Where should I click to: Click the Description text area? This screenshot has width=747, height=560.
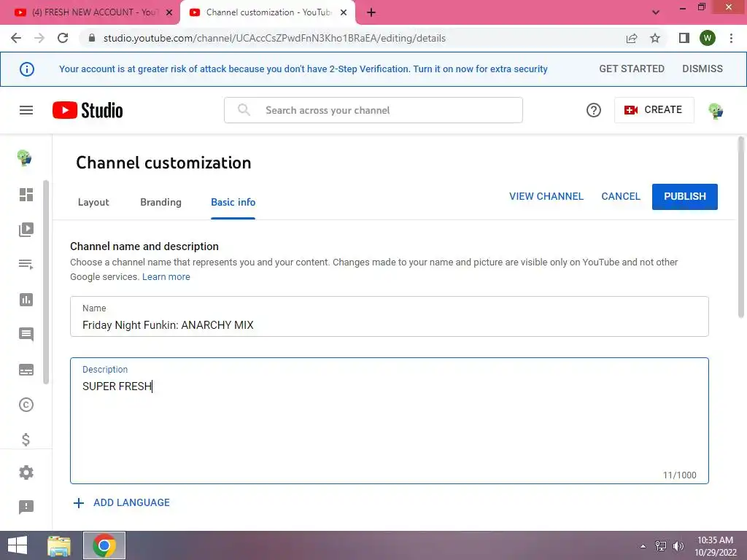[390, 421]
